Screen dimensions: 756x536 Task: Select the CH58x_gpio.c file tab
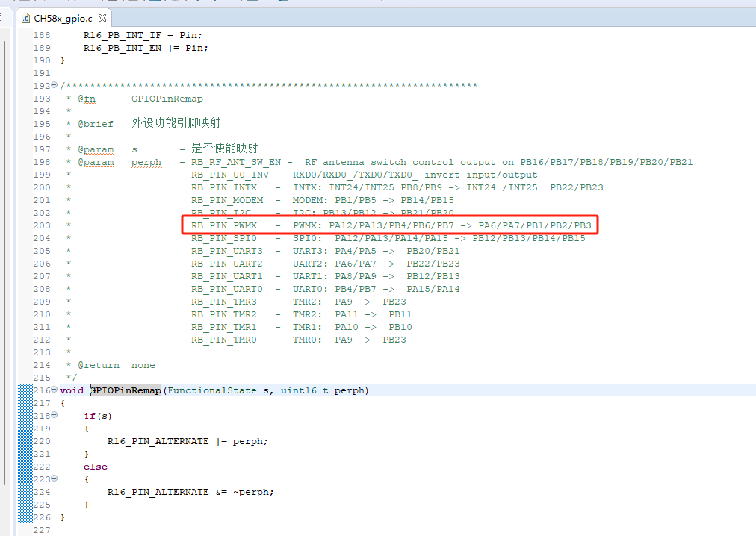[64, 18]
